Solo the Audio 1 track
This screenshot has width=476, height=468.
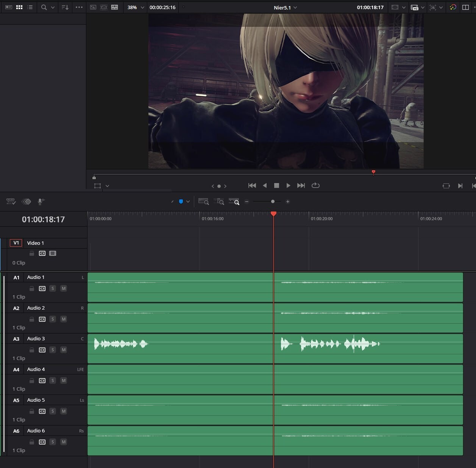coord(53,288)
